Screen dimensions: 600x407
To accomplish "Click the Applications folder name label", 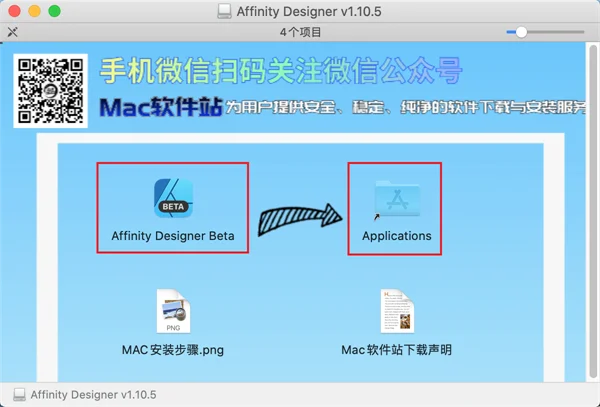I will point(397,236).
